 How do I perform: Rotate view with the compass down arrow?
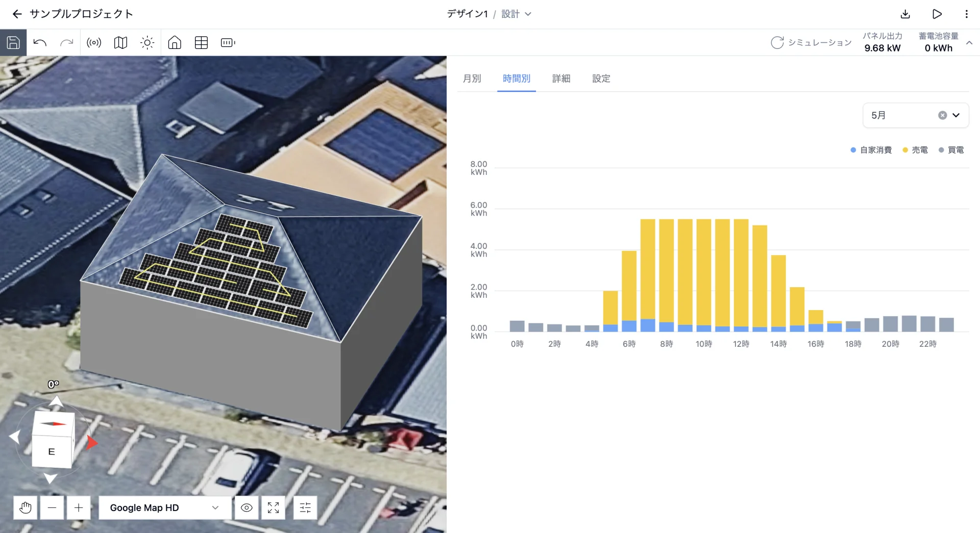pyautogui.click(x=50, y=478)
